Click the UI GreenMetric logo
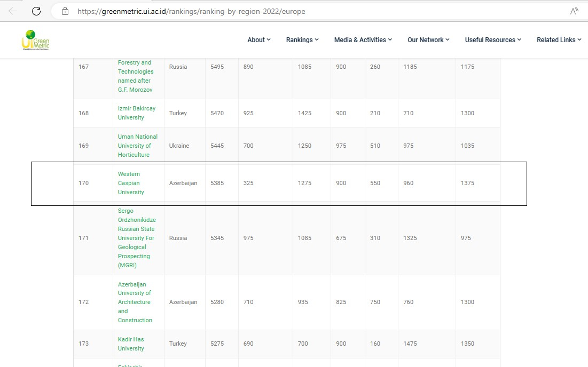This screenshot has height=367, width=588. [x=35, y=40]
